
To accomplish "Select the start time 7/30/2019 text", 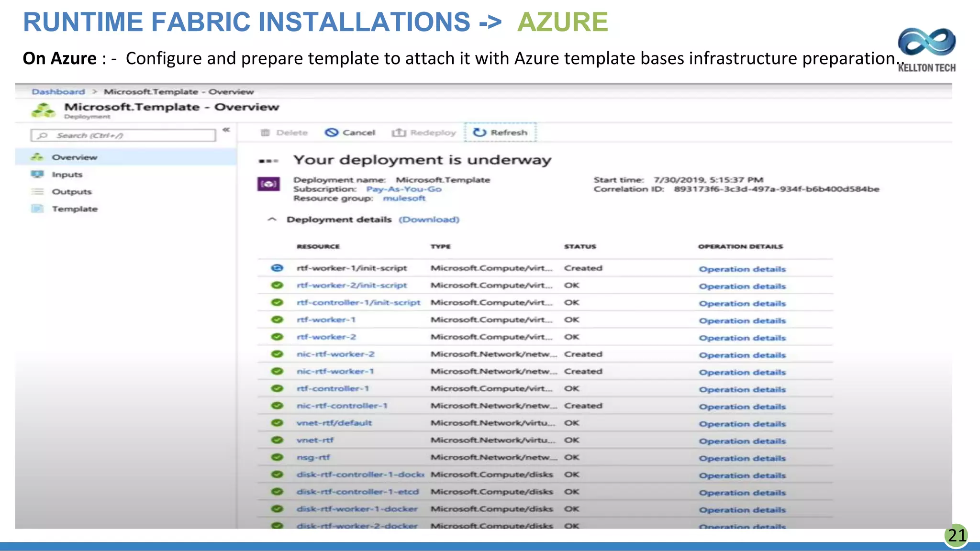I will 709,180.
